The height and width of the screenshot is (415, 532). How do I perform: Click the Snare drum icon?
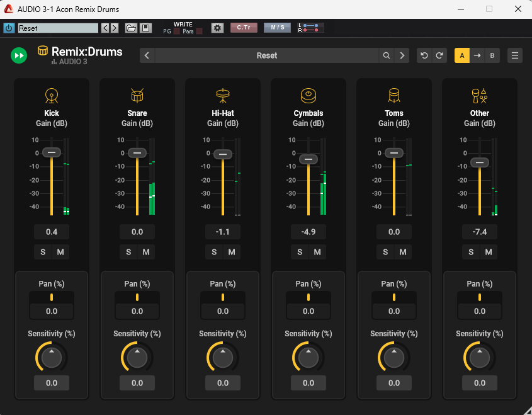coord(137,96)
